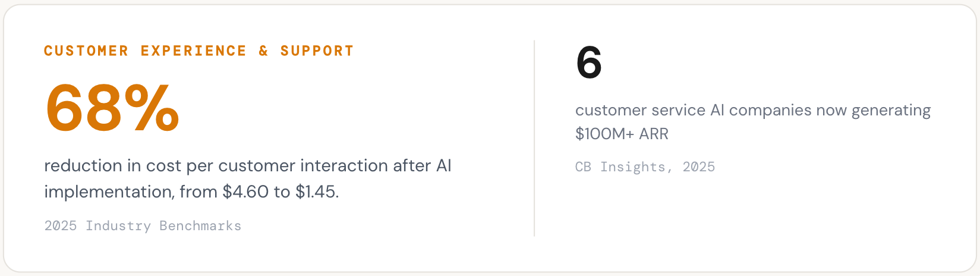Click the word "Benchmarks" in left source
The width and height of the screenshot is (980, 276).
pyautogui.click(x=200, y=226)
